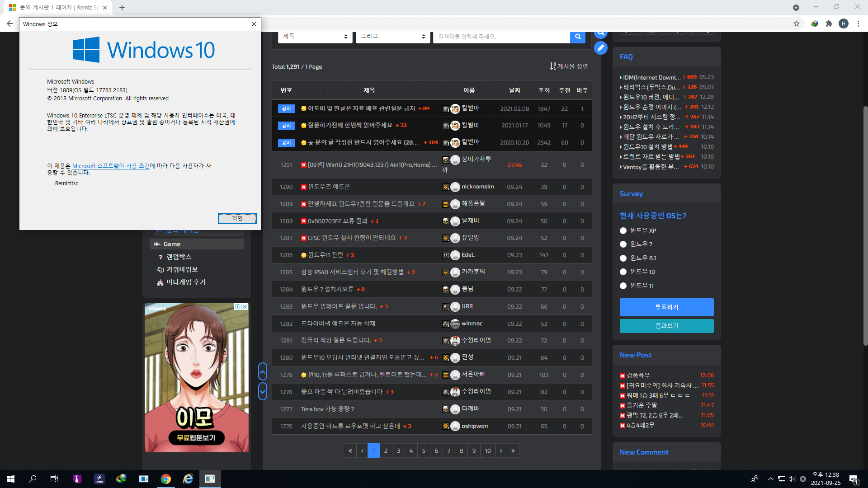This screenshot has width=868, height=488.
Task: Close the Windows 정보 dialog
Action: [x=254, y=24]
